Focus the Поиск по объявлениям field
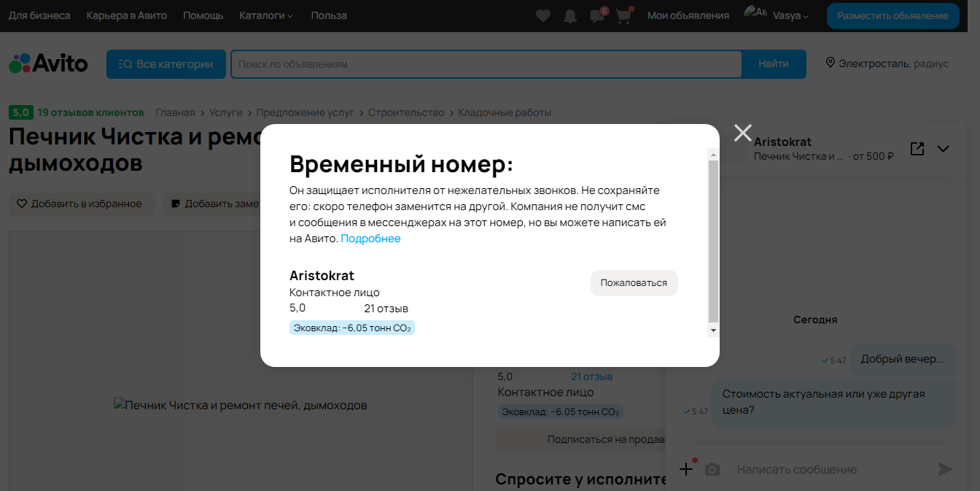980x491 pixels. (x=486, y=64)
